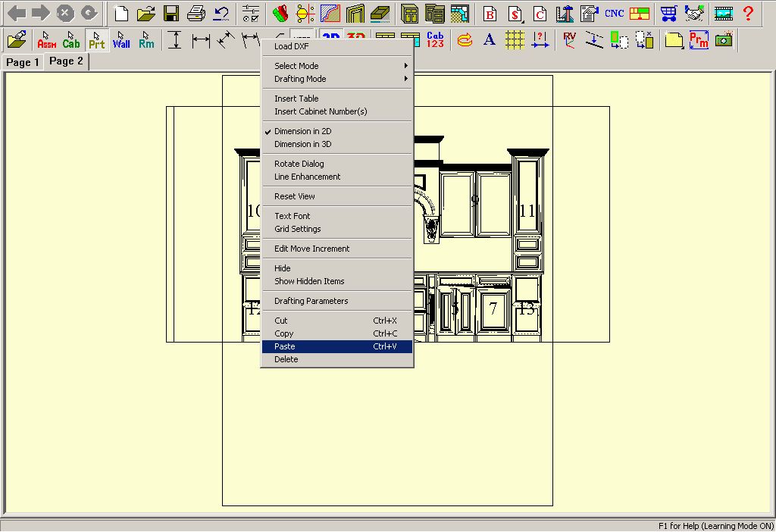Click highlighted Paste menu item
776x532 pixels.
[x=337, y=346]
